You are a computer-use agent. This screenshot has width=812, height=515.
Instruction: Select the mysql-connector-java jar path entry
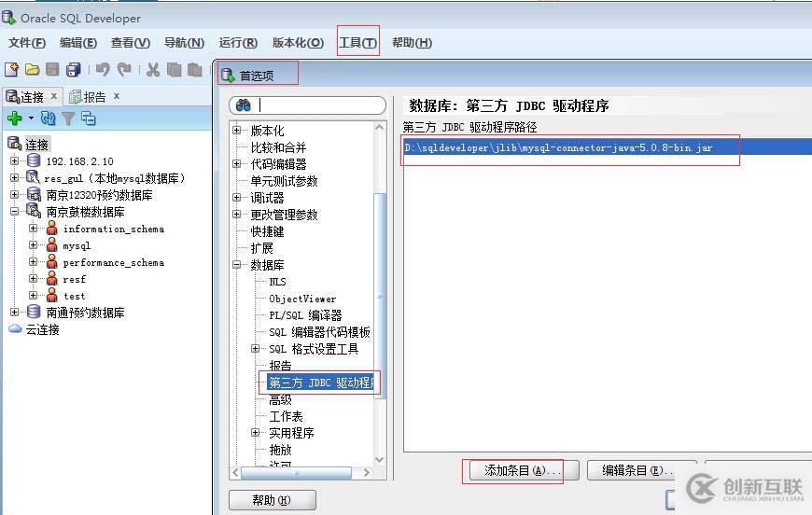608,147
